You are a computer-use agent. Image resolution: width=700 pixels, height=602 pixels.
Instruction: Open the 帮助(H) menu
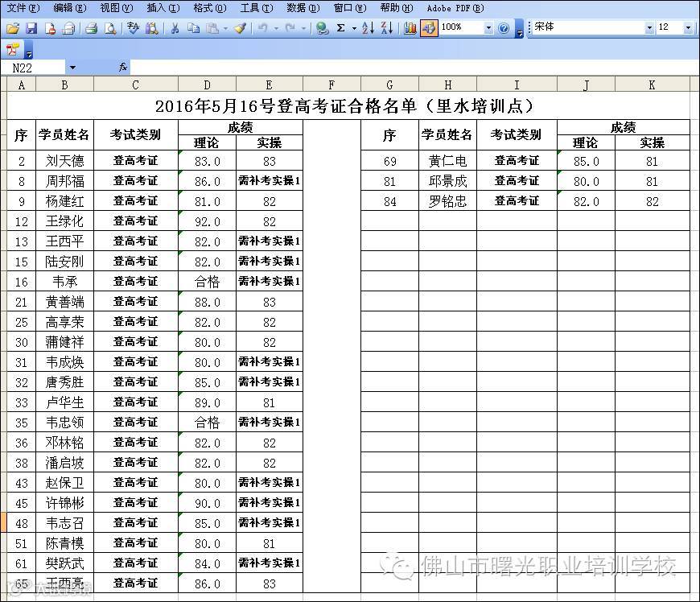(x=397, y=8)
